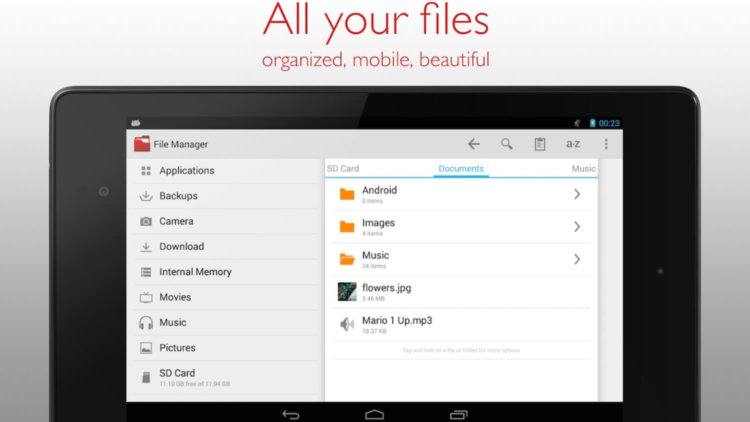Switch to the SD Card tab
Screen dimensions: 750x422
[x=343, y=169]
